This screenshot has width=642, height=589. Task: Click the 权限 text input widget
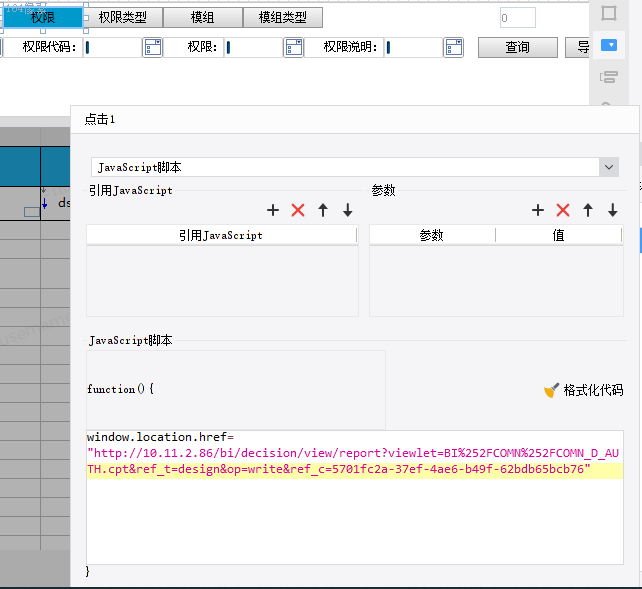(253, 47)
